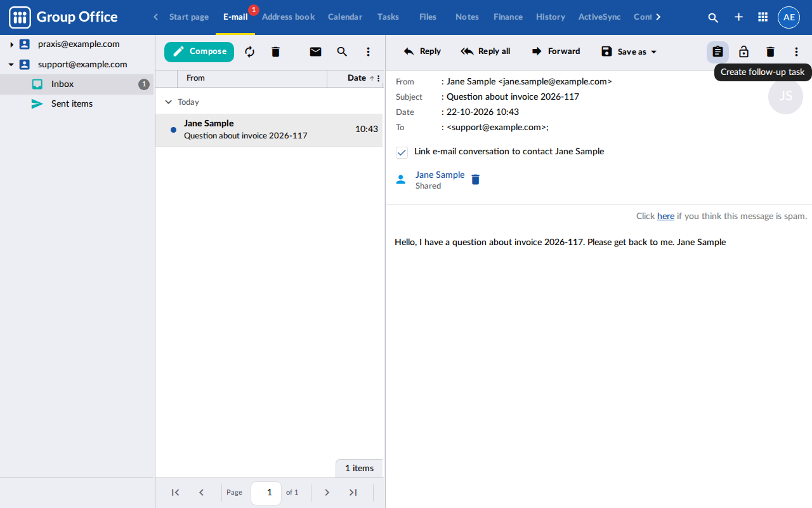This screenshot has width=812, height=508.
Task: Click the plus add-new icon in header
Action: click(x=738, y=17)
